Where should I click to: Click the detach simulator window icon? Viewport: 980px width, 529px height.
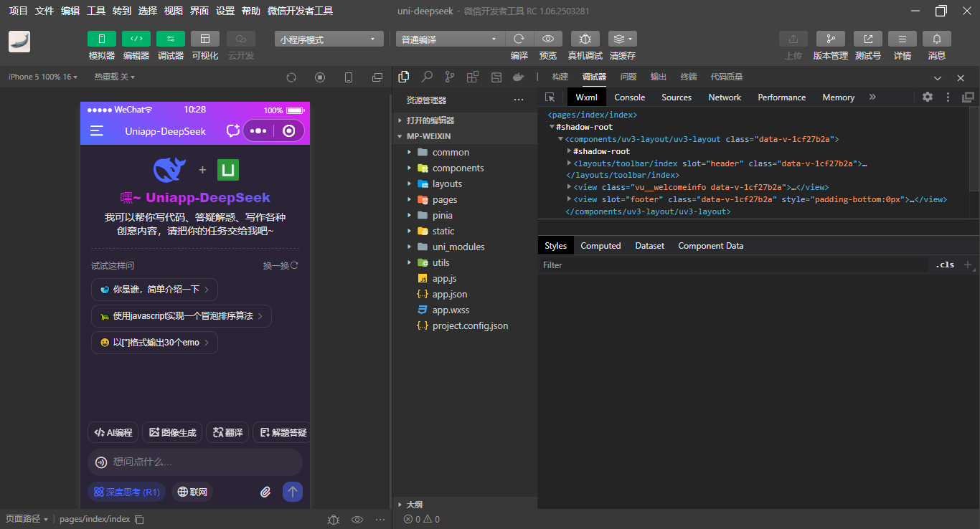coord(377,77)
